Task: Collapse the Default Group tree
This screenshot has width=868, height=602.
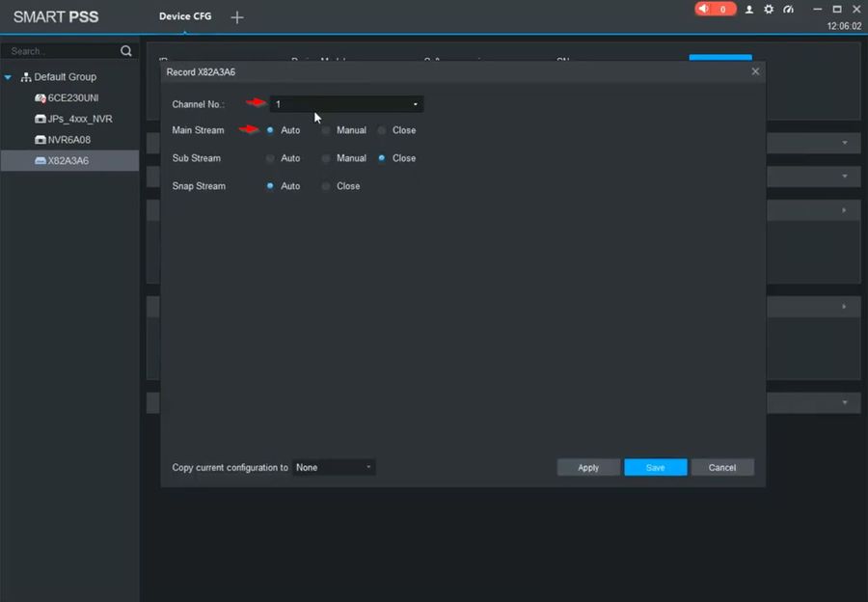Action: tap(9, 77)
